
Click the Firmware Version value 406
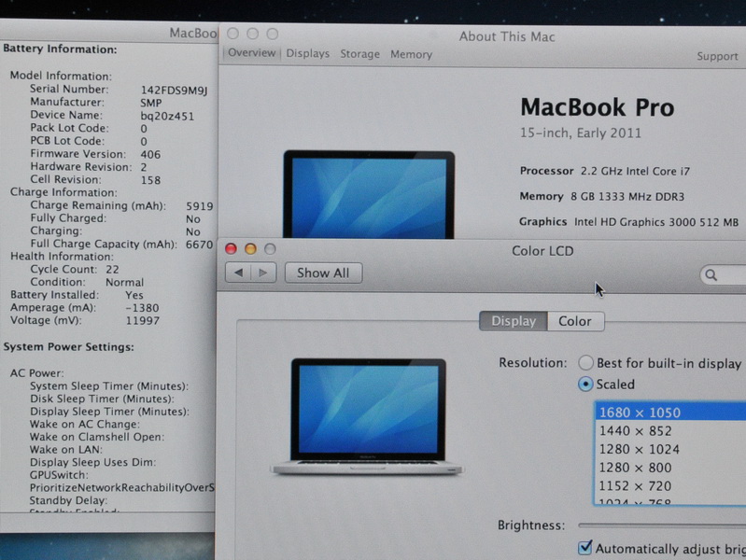150,155
